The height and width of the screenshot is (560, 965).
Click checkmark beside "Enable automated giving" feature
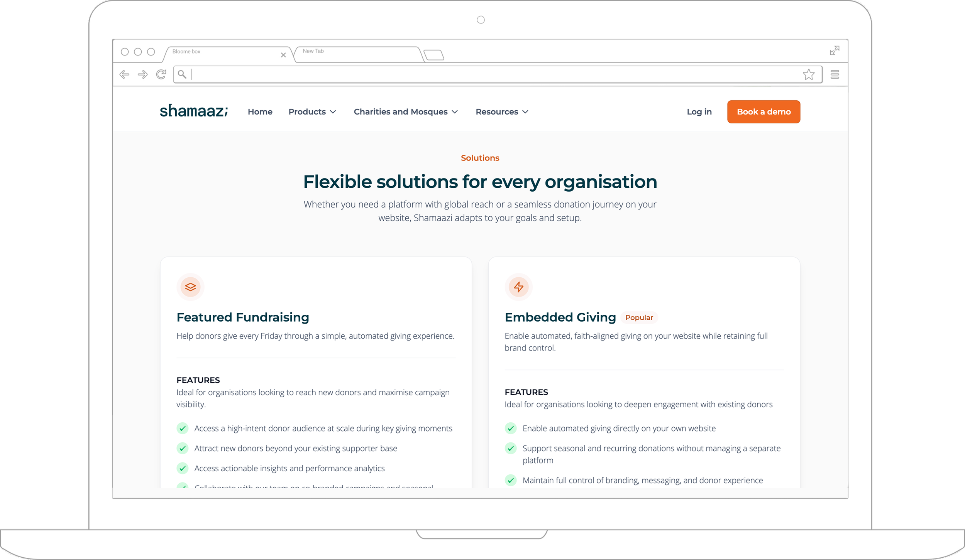pyautogui.click(x=511, y=428)
